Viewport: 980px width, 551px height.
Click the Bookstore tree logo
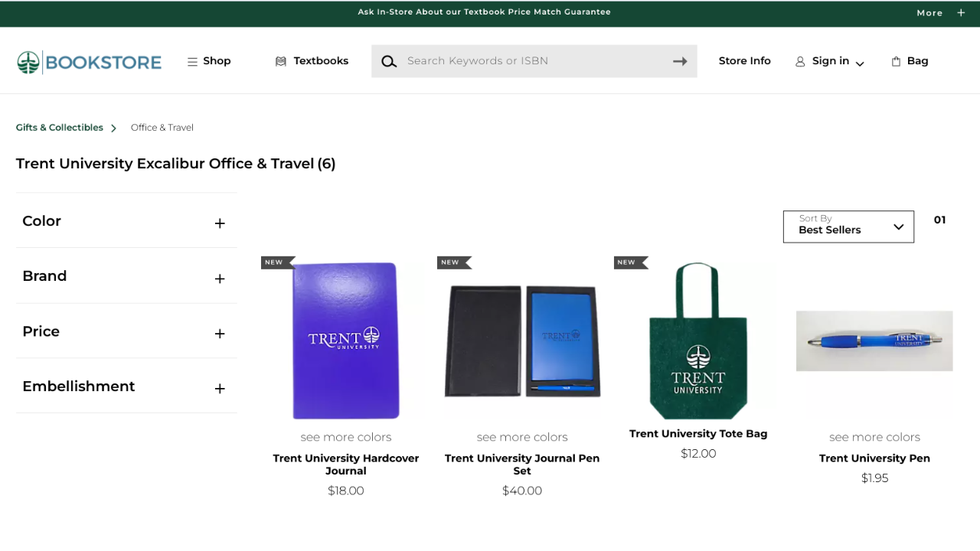coord(28,60)
